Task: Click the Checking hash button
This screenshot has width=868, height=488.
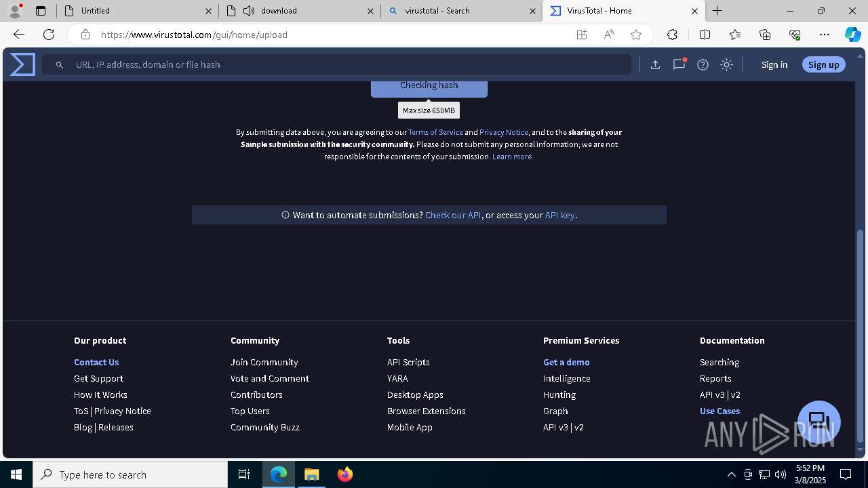Action: tap(429, 87)
